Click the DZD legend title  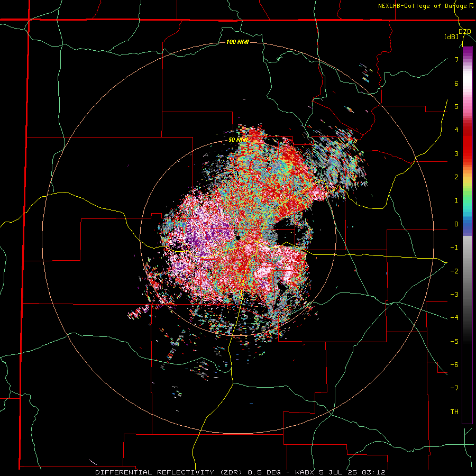coord(464,32)
